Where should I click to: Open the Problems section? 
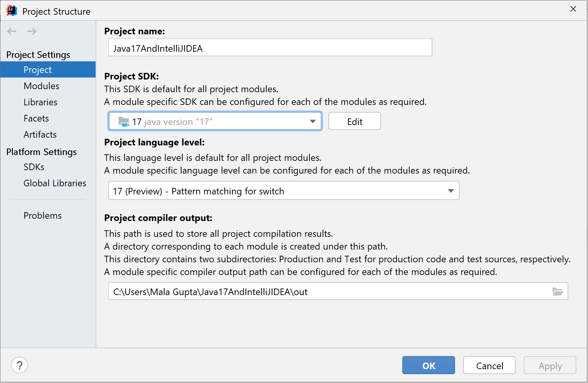coord(42,215)
